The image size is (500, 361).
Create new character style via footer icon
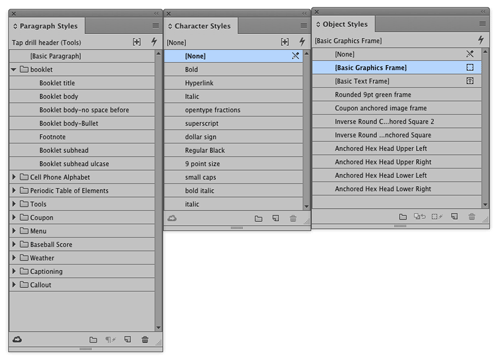point(276,218)
